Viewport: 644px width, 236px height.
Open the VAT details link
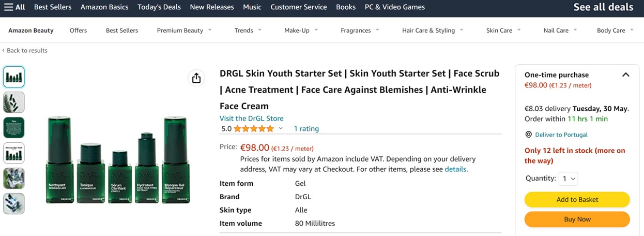coord(455,169)
